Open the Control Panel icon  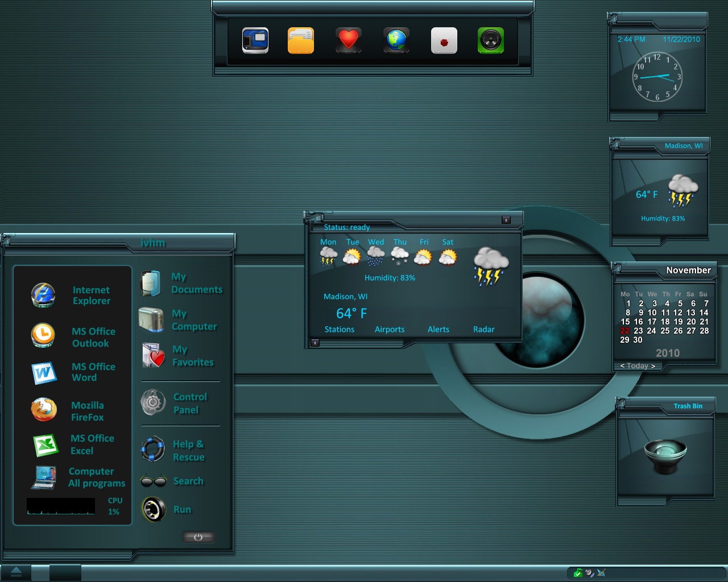[x=153, y=403]
